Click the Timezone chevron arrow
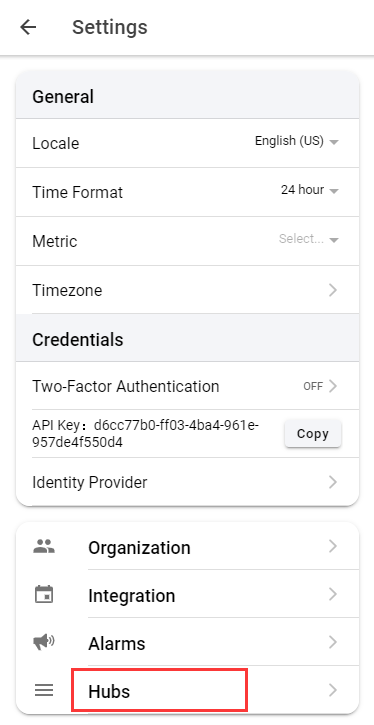The width and height of the screenshot is (374, 725). click(332, 290)
